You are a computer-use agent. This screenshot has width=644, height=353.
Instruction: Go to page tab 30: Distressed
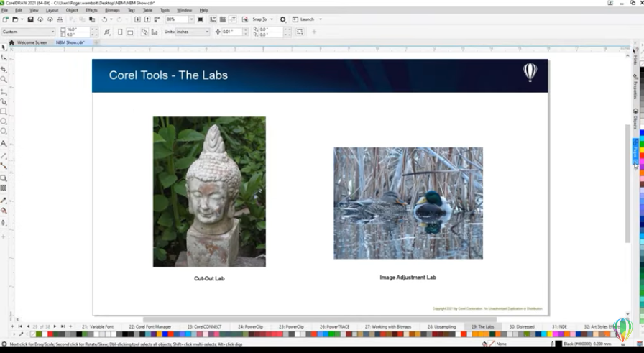(522, 326)
